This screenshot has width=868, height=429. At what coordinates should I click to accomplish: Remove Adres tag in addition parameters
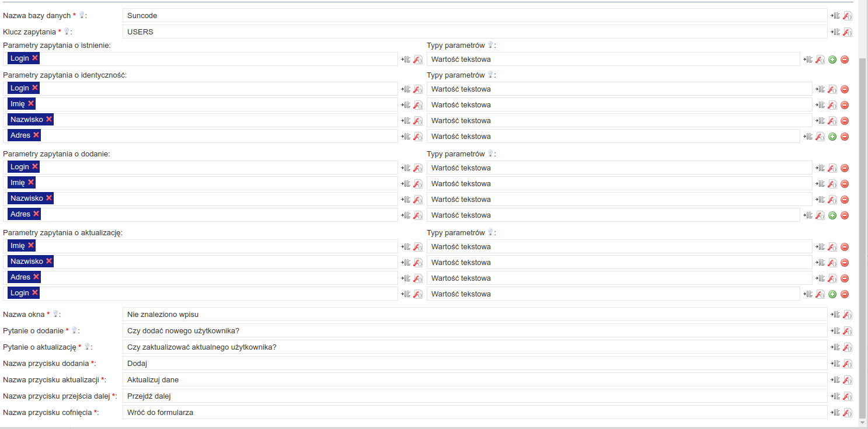(36, 214)
